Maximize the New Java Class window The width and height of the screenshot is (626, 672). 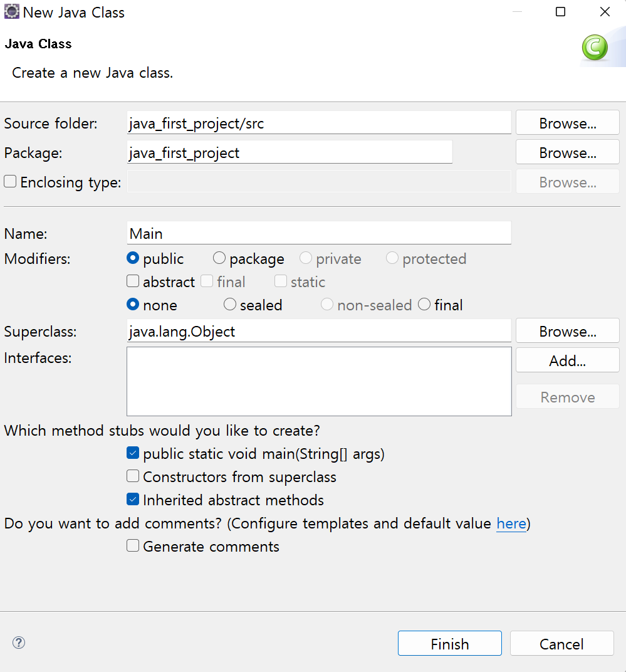(560, 11)
